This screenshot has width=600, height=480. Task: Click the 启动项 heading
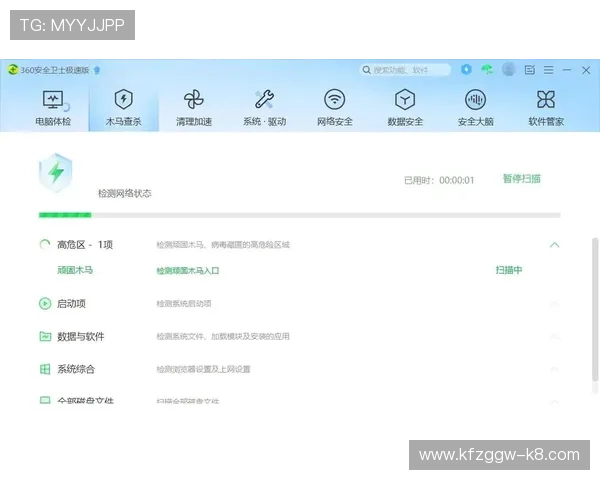[x=71, y=304]
